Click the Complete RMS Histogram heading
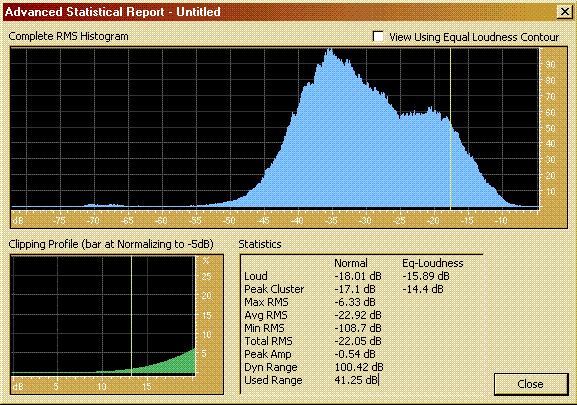Image resolution: width=577 pixels, height=405 pixels. point(68,36)
